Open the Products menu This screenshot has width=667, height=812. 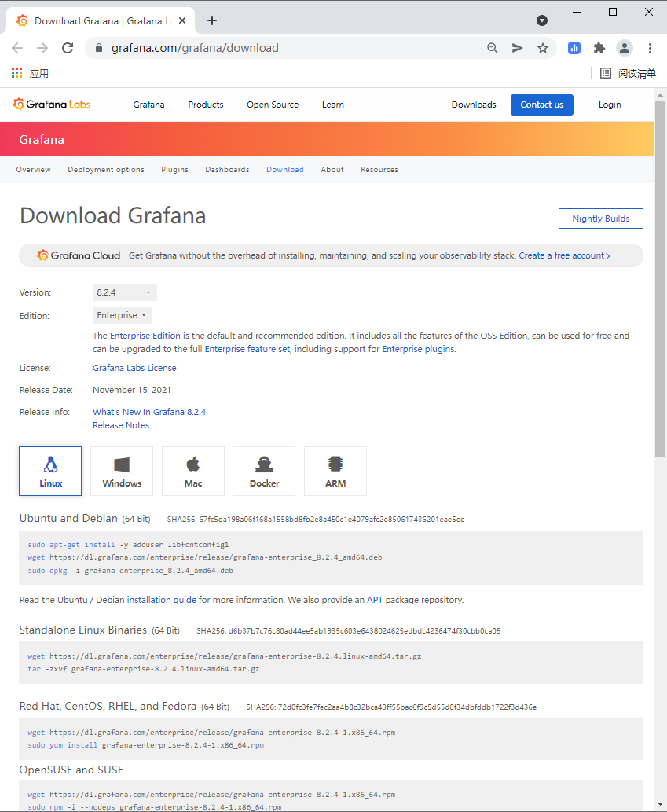pos(205,104)
